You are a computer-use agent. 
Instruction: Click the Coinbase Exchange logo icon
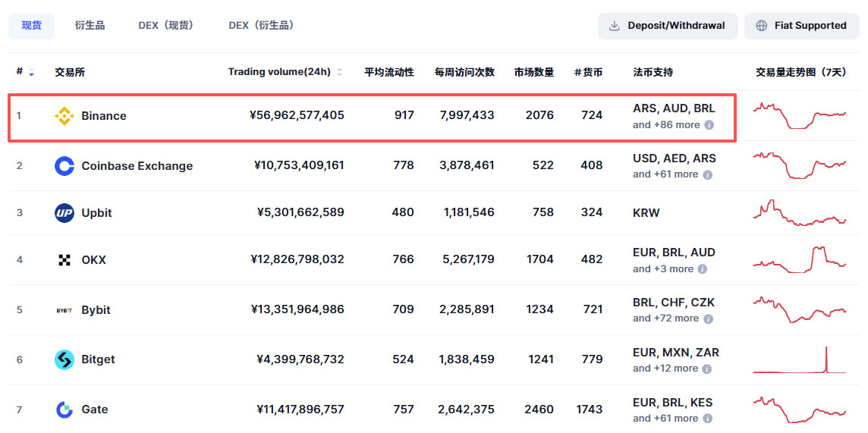[x=64, y=166]
